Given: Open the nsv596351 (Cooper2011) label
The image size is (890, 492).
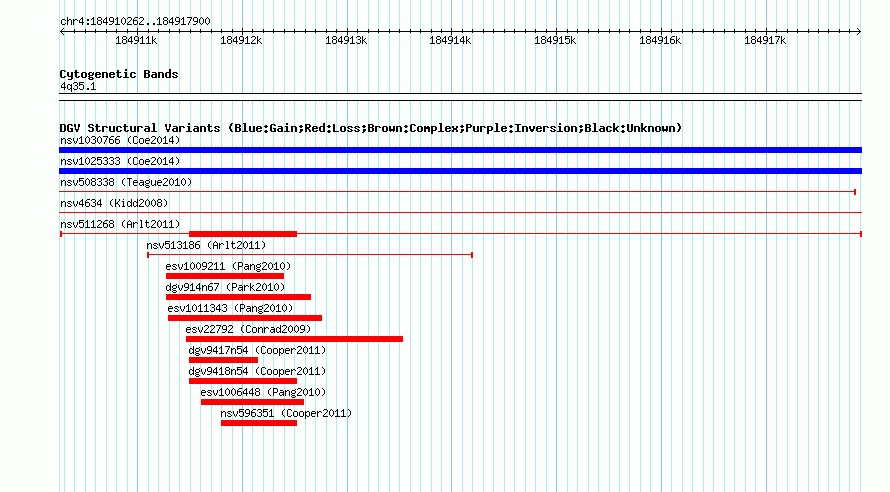Looking at the screenshot, I should tap(286, 413).
